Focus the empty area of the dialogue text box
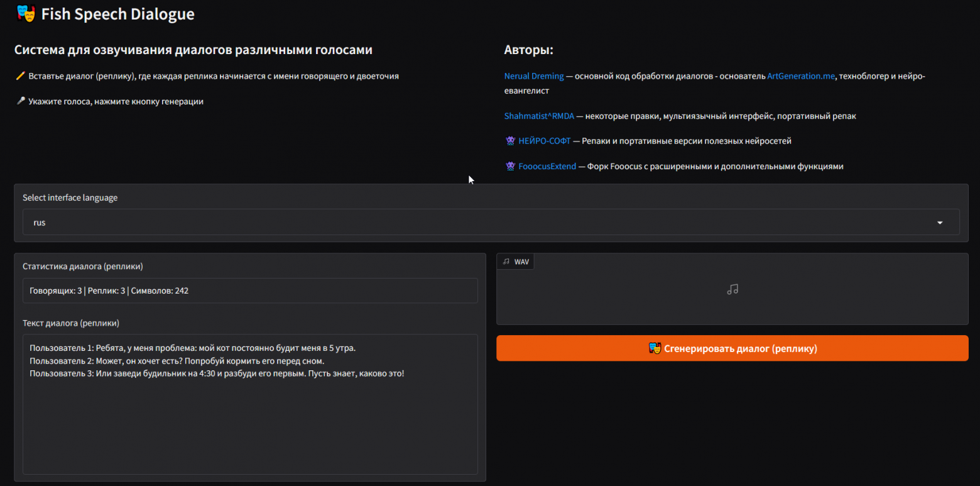 coord(250,428)
